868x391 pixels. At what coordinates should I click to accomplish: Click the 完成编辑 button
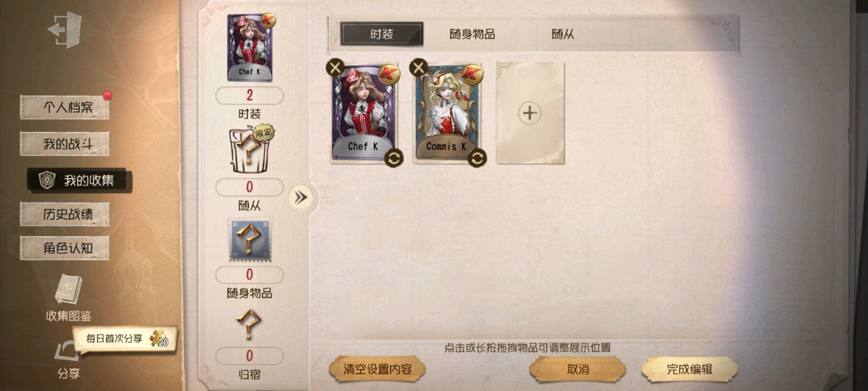click(690, 369)
